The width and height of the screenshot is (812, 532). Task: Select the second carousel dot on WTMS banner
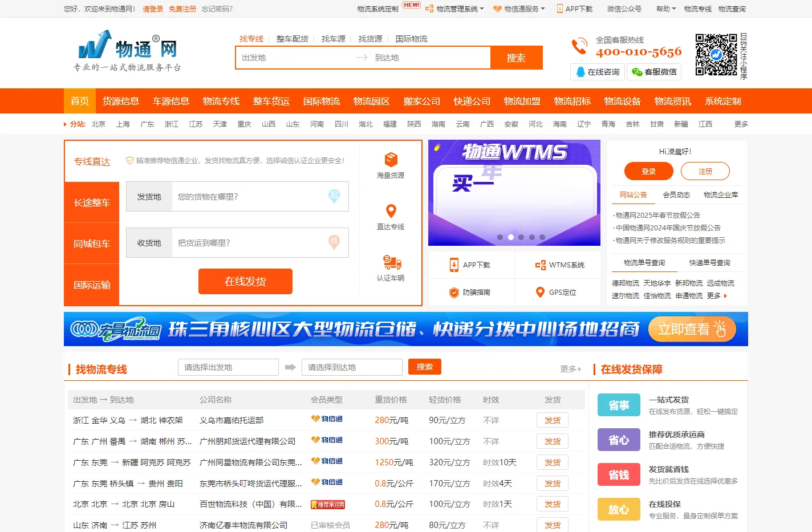[511, 237]
